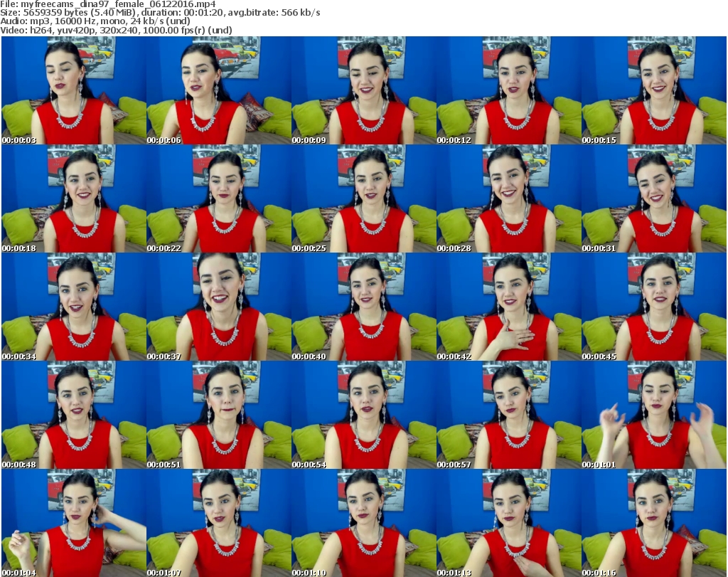Select the frame at 00:00:25
The image size is (728, 577).
[x=363, y=198]
